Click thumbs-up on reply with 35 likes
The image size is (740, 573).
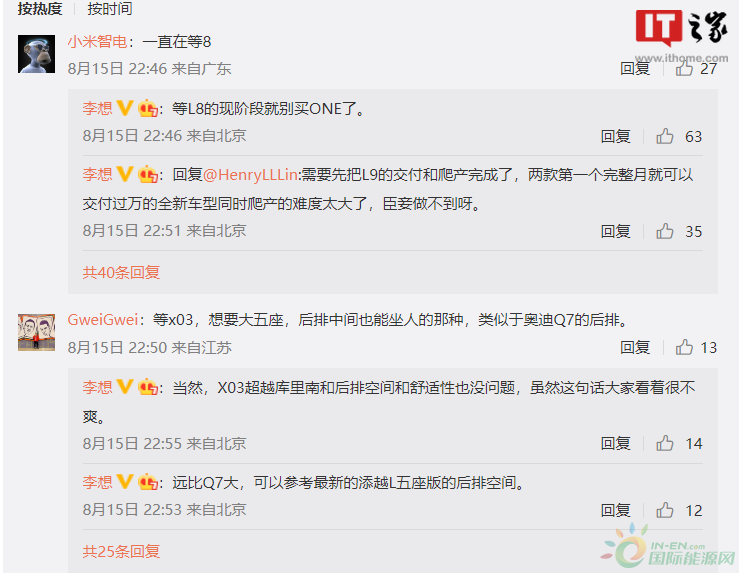tap(664, 231)
